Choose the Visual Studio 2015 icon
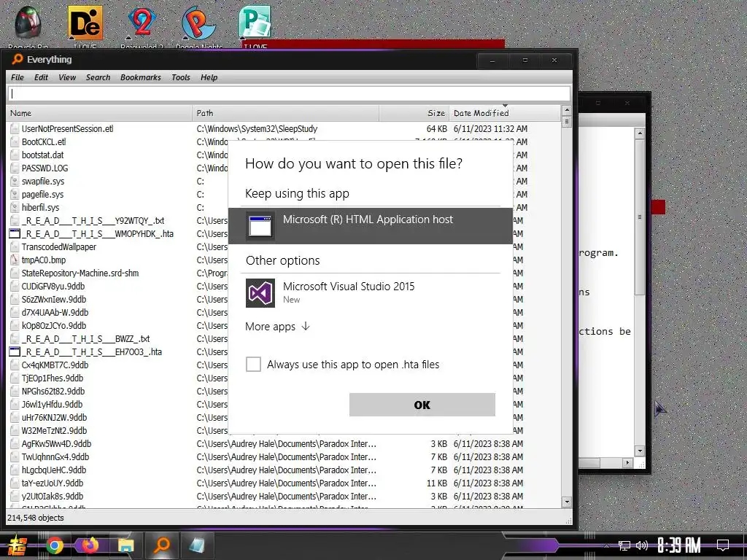 (260, 293)
